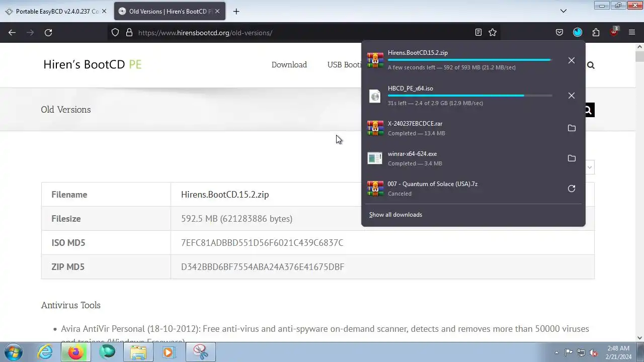
Task: Click Firefox taskbar icon
Action: pos(76,352)
